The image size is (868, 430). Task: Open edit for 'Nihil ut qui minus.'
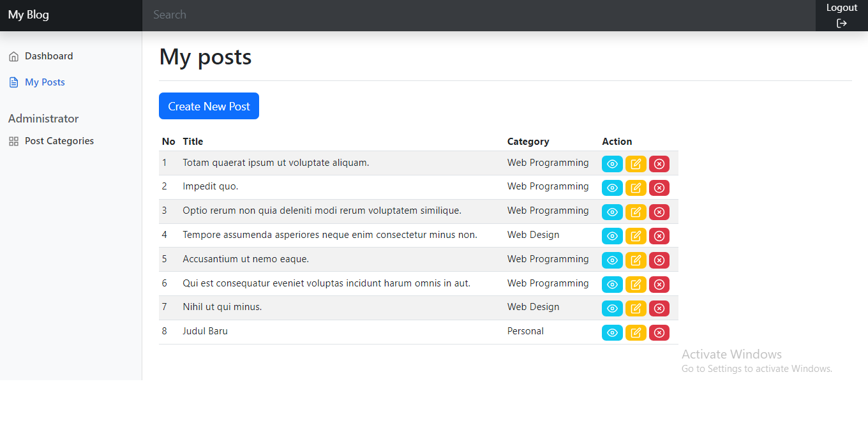[636, 308]
